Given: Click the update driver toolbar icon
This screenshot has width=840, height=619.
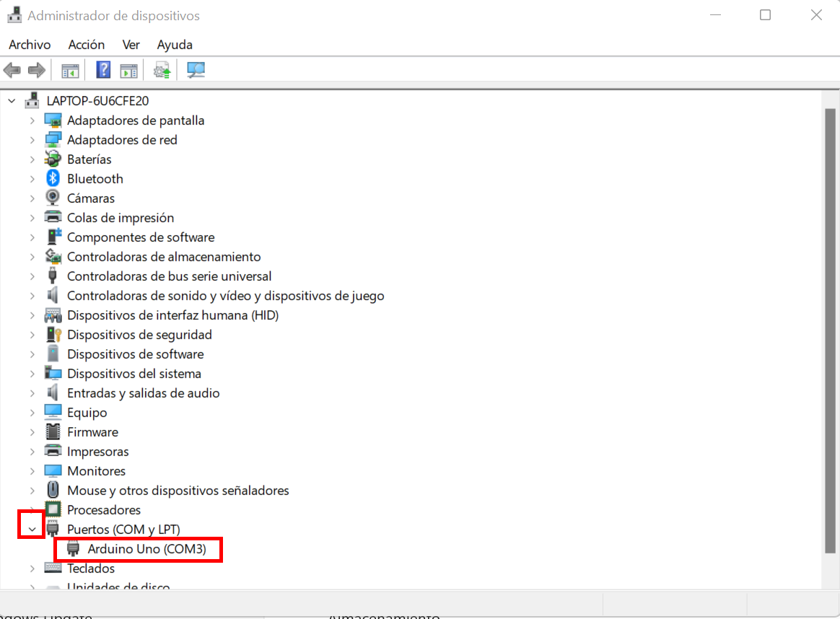Looking at the screenshot, I should 162,69.
